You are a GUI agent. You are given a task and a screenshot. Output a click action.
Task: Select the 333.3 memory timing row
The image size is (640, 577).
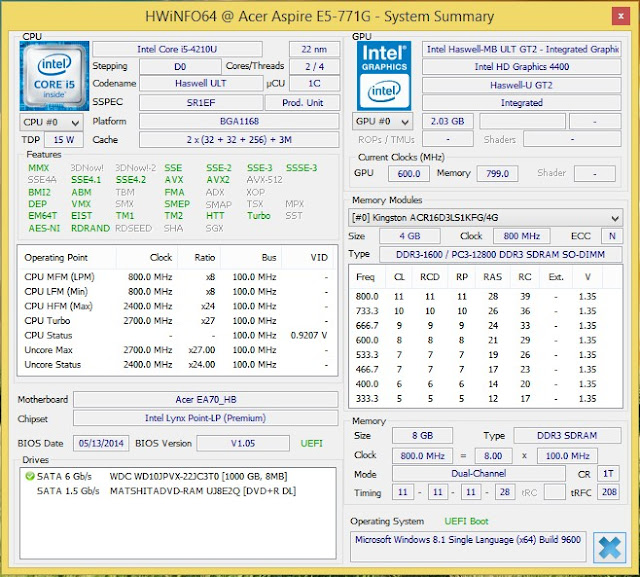click(x=485, y=399)
